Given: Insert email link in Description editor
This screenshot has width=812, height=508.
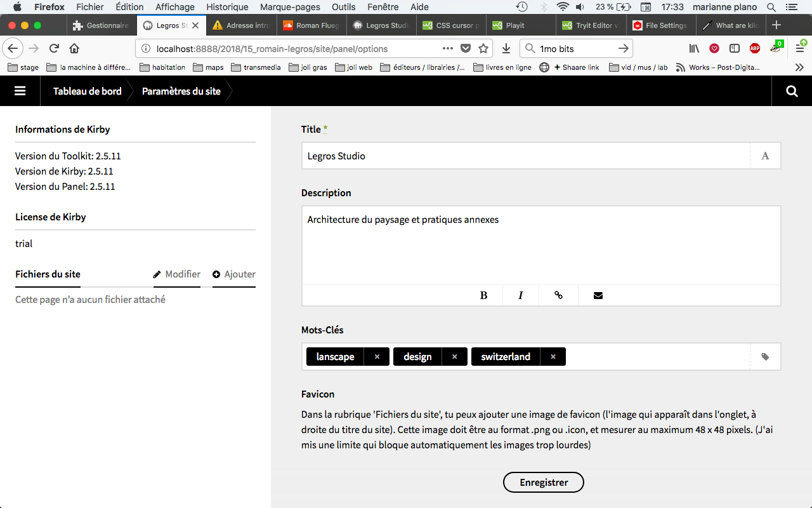Looking at the screenshot, I should [598, 295].
